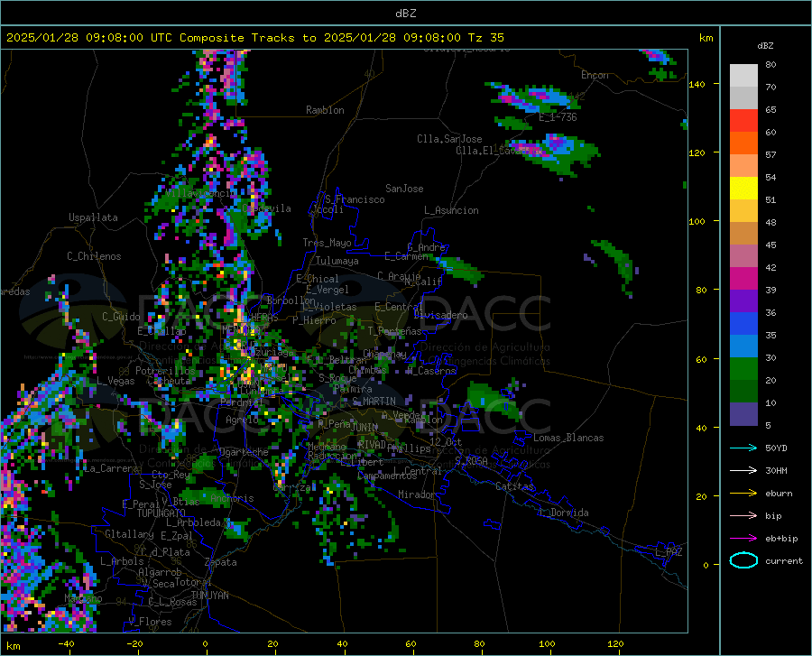Screen dimensions: 812x656
Task: Click the 'dBZ' label above color scale
Action: [x=765, y=45]
